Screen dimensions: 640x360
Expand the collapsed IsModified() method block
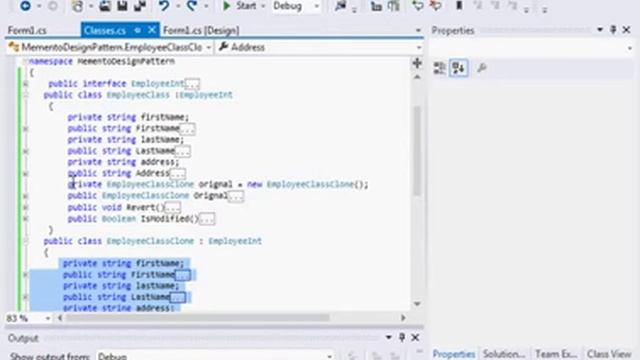tap(25, 219)
